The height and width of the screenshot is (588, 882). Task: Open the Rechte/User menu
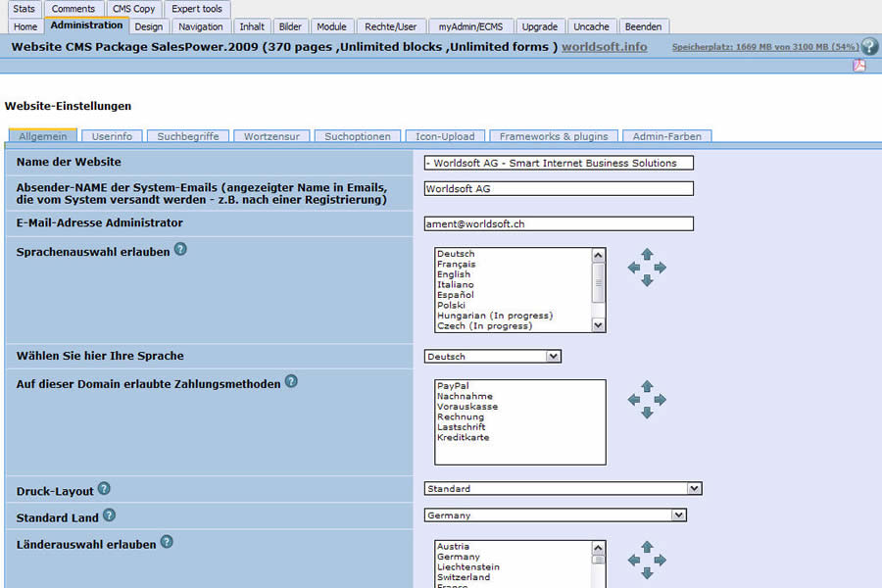click(390, 26)
